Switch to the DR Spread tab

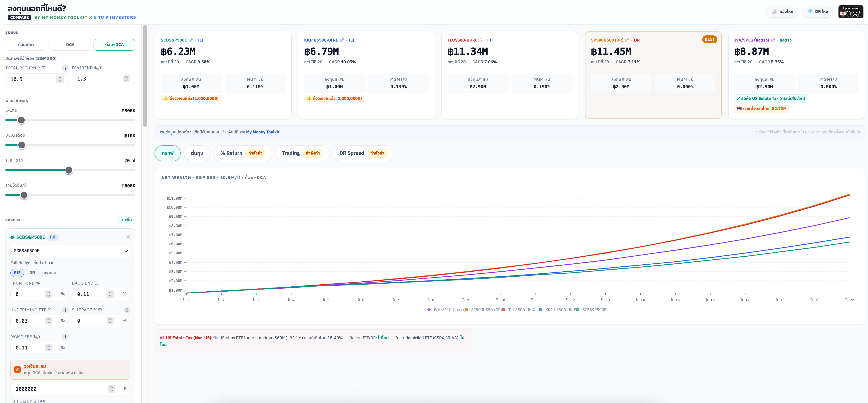click(x=362, y=153)
